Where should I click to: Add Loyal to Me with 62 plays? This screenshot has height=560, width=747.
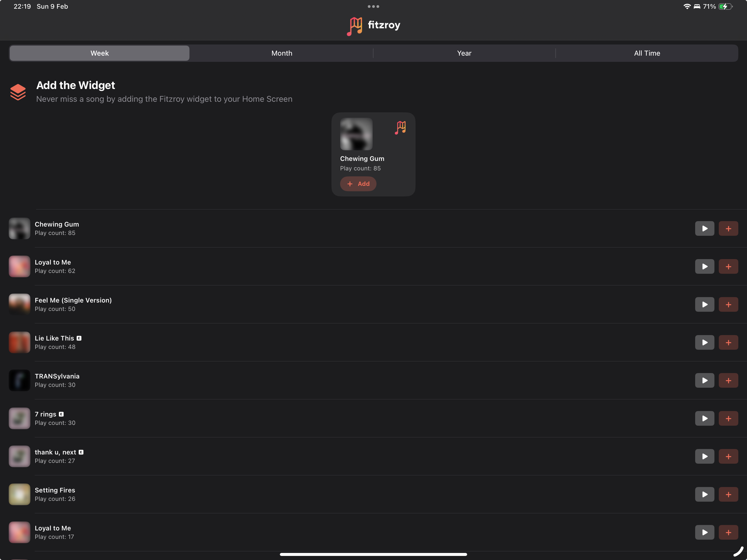pos(728,267)
